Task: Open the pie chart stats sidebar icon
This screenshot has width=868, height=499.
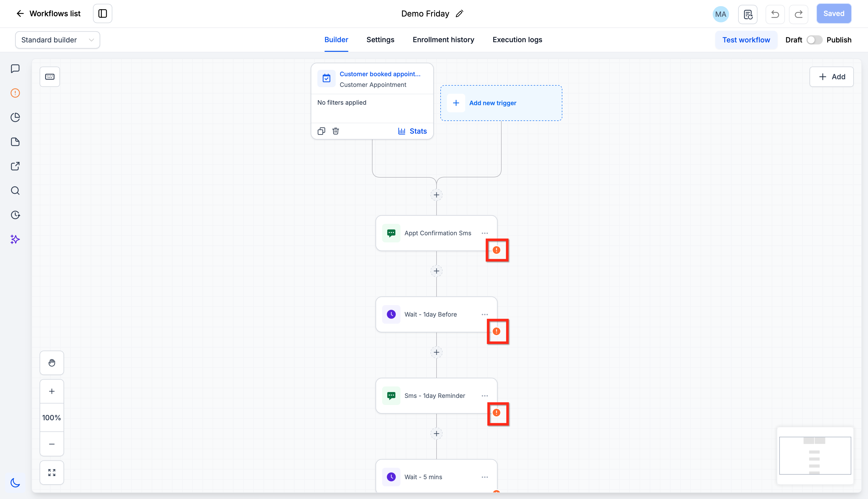Action: click(x=15, y=117)
